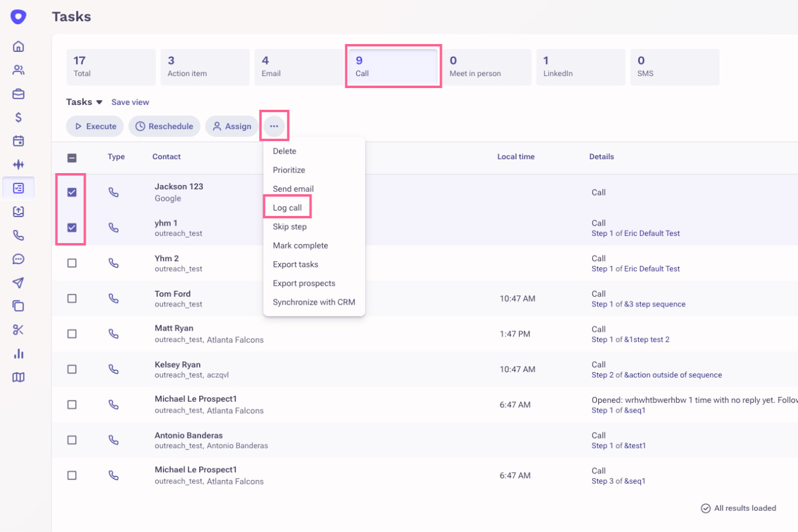Open the Templates stacked pages sidebar icon
This screenshot has width=798, height=532.
pos(19,306)
